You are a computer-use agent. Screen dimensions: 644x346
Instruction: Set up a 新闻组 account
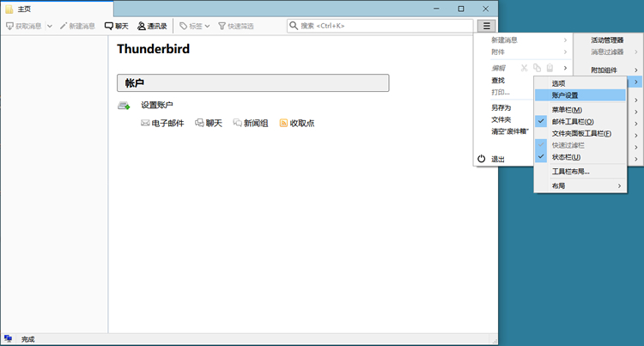coord(251,123)
